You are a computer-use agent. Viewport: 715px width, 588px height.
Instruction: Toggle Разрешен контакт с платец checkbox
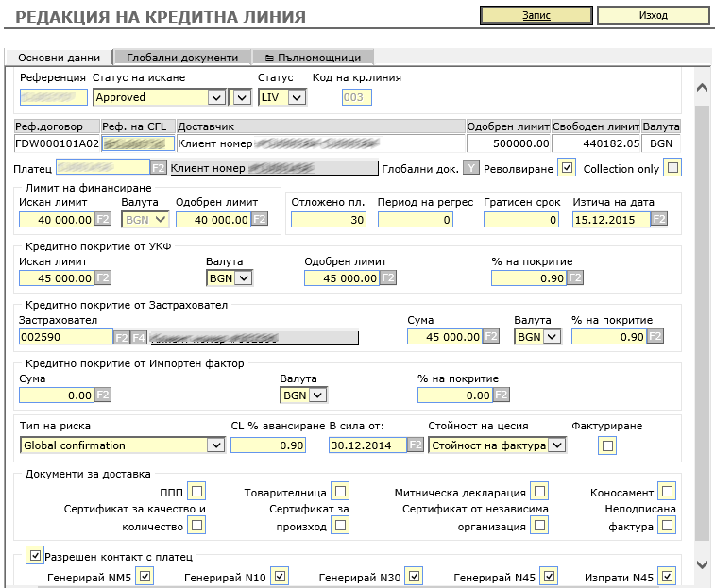tap(35, 555)
